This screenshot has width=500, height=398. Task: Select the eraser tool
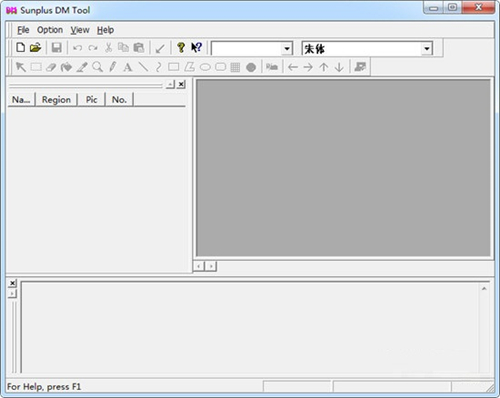(x=51, y=67)
